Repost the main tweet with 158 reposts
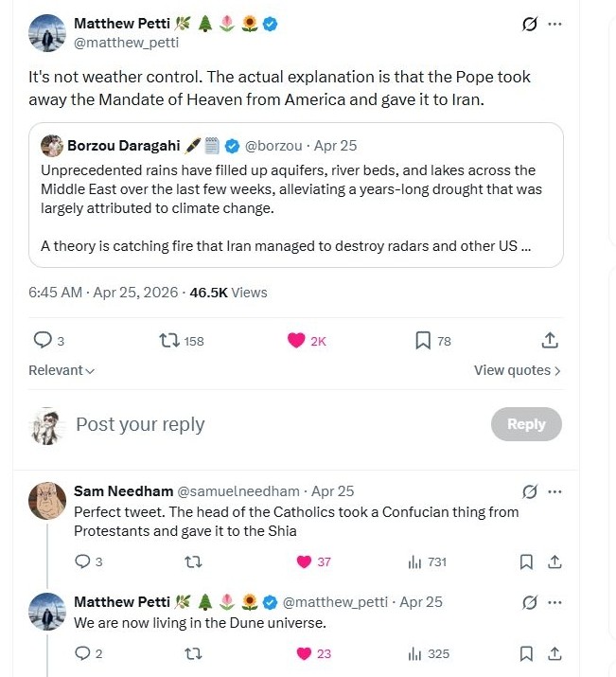Image resolution: width=616 pixels, height=677 pixels. click(x=169, y=341)
